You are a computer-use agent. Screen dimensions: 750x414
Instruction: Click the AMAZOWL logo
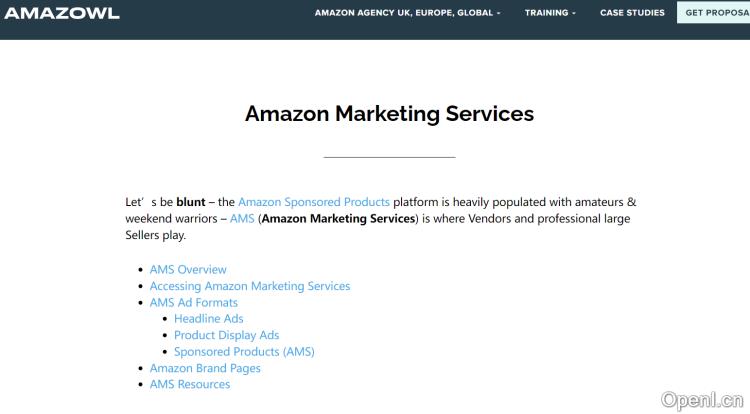click(x=62, y=13)
